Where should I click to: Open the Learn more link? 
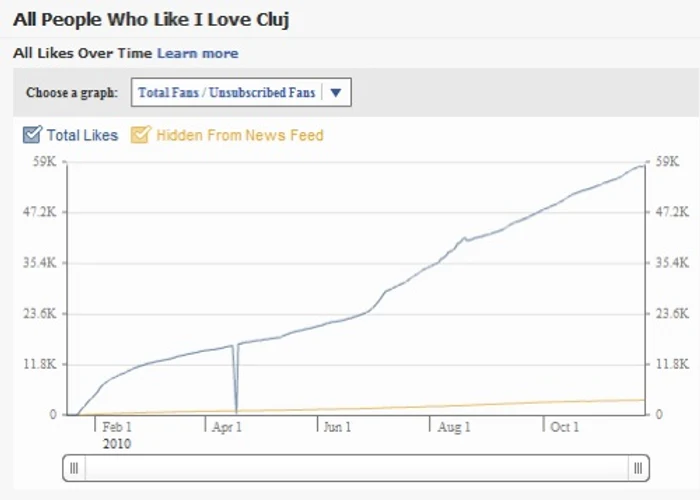point(197,53)
